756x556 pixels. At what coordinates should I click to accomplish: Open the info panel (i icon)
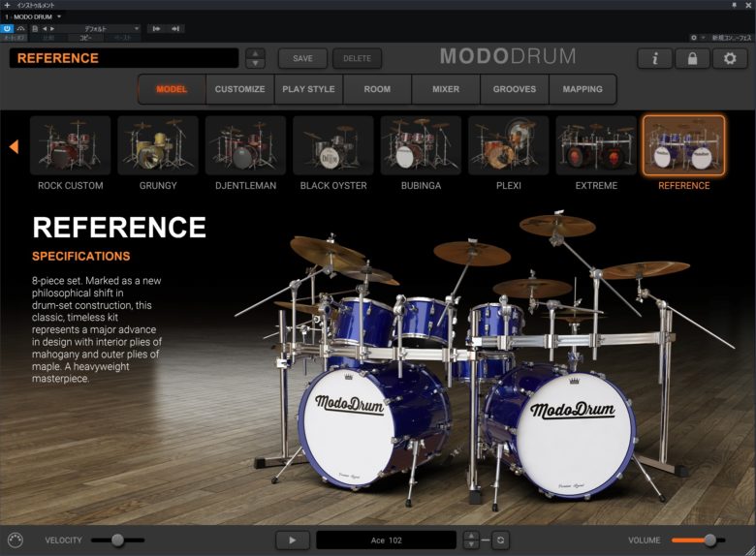click(x=655, y=59)
